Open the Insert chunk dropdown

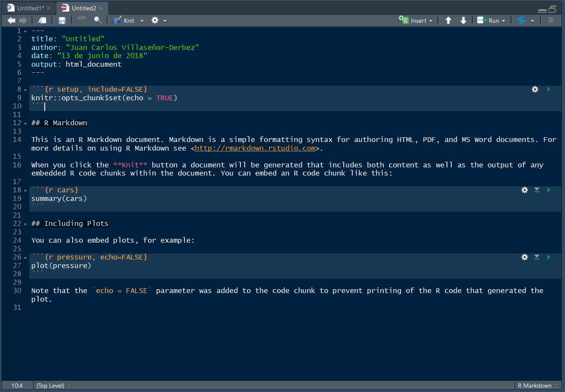(x=430, y=20)
